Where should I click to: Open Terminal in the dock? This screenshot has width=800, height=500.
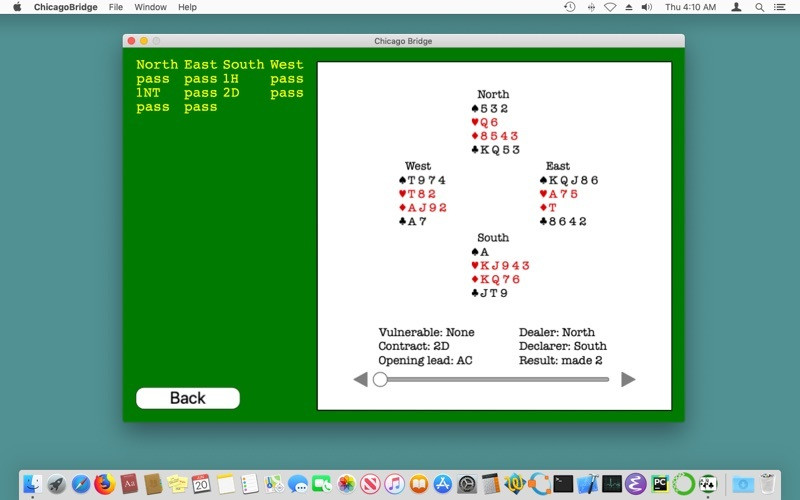click(563, 484)
